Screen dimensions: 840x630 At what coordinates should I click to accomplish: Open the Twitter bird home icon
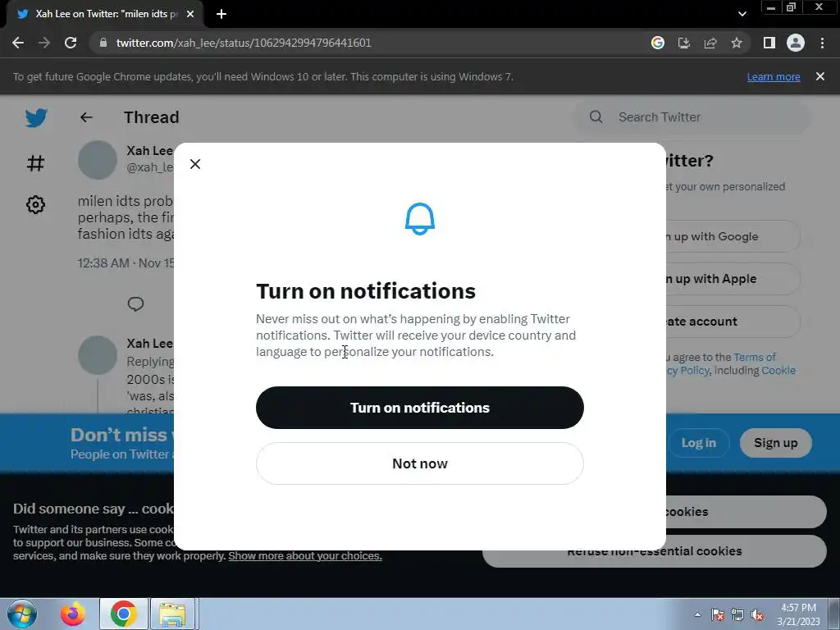36,118
